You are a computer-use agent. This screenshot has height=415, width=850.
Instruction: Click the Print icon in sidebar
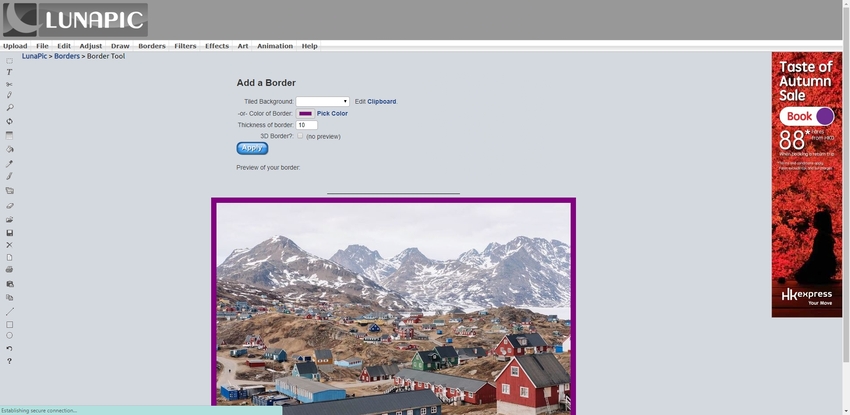(9, 269)
